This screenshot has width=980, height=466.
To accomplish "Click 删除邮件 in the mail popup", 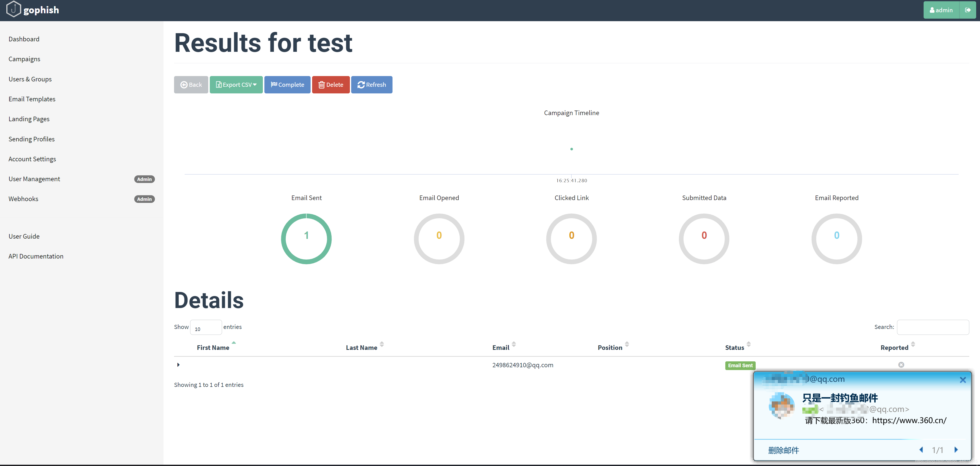I will coord(783,450).
